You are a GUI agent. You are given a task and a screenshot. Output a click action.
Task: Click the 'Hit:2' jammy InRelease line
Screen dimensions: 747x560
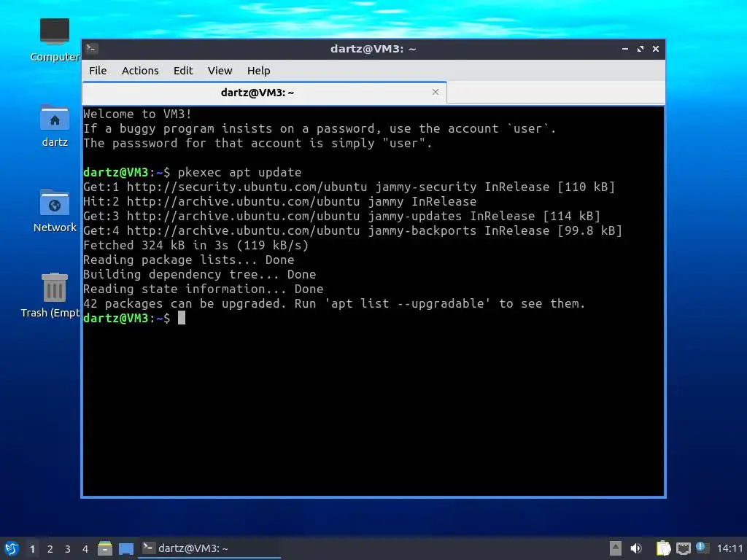(x=279, y=201)
